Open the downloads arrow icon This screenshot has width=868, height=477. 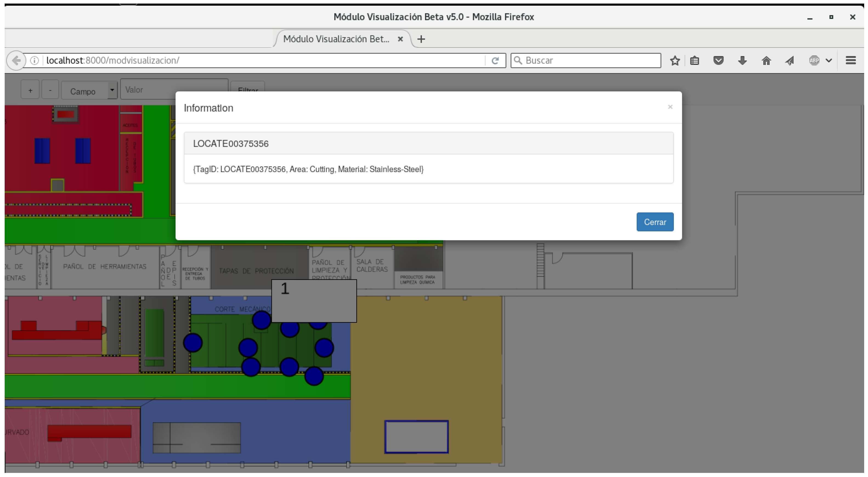point(742,61)
